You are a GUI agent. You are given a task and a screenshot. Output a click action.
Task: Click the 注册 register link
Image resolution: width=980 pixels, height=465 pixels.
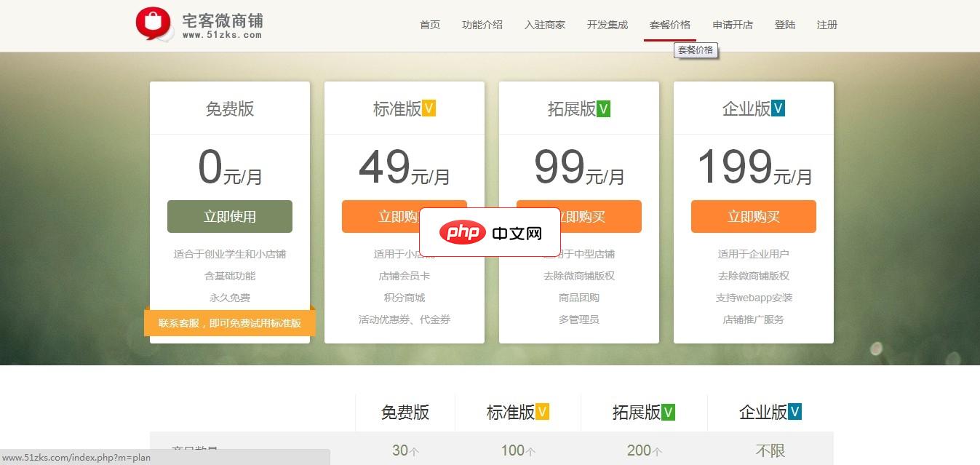(826, 24)
